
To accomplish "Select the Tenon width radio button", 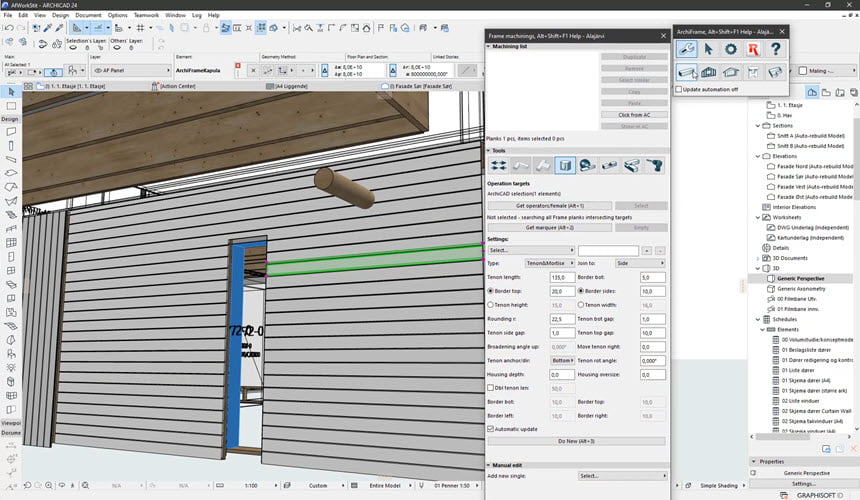I will (x=581, y=305).
